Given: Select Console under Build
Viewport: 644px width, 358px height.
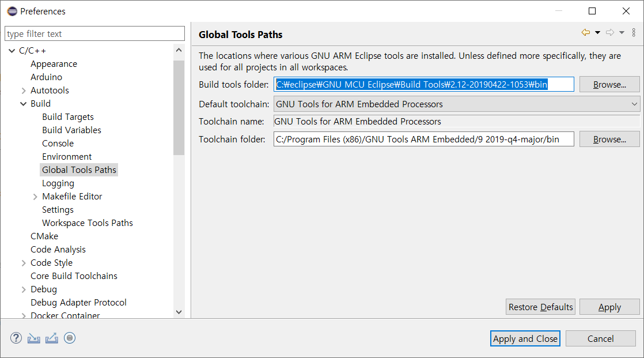Looking at the screenshot, I should [x=58, y=143].
